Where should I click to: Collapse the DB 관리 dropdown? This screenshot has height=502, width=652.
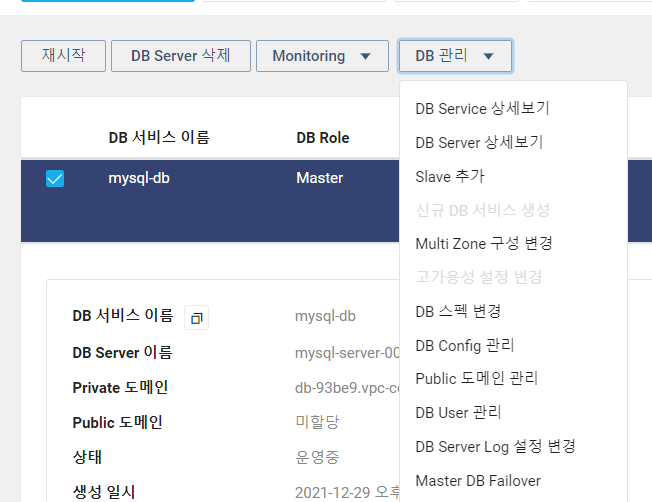(455, 56)
